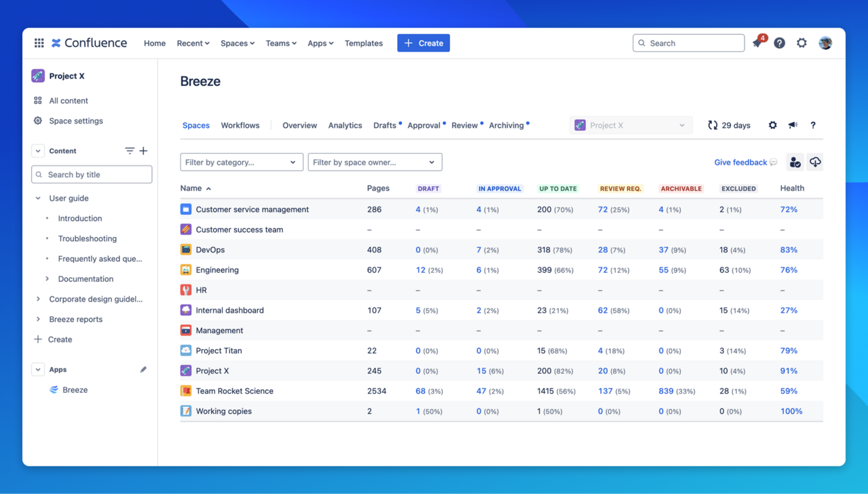Click the cloud download export icon

[x=815, y=162]
